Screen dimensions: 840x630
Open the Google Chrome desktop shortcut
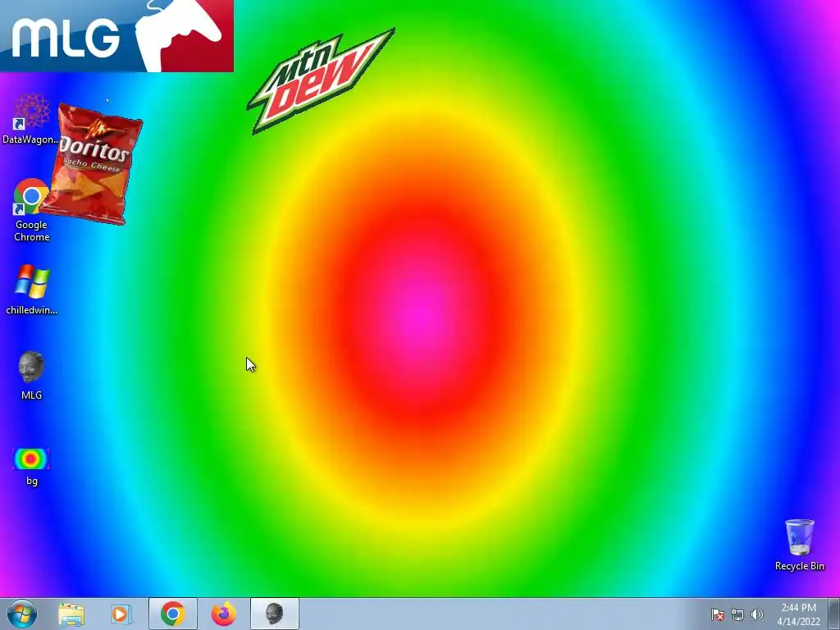point(31,210)
